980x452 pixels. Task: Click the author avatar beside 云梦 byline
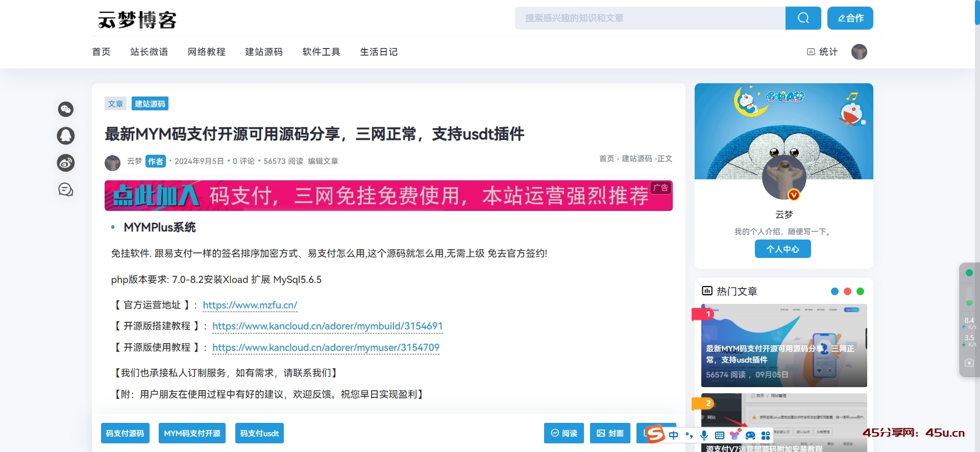[112, 163]
